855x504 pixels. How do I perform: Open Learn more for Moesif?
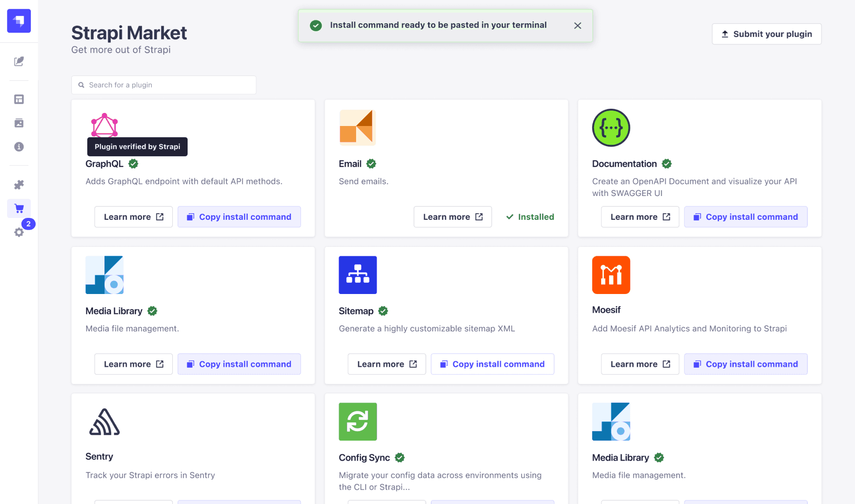[640, 364]
